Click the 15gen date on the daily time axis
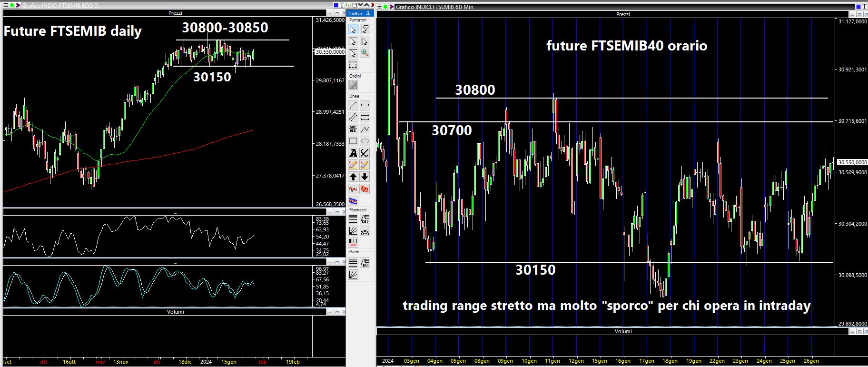Viewport: 868px width, 367px height. 229,362
